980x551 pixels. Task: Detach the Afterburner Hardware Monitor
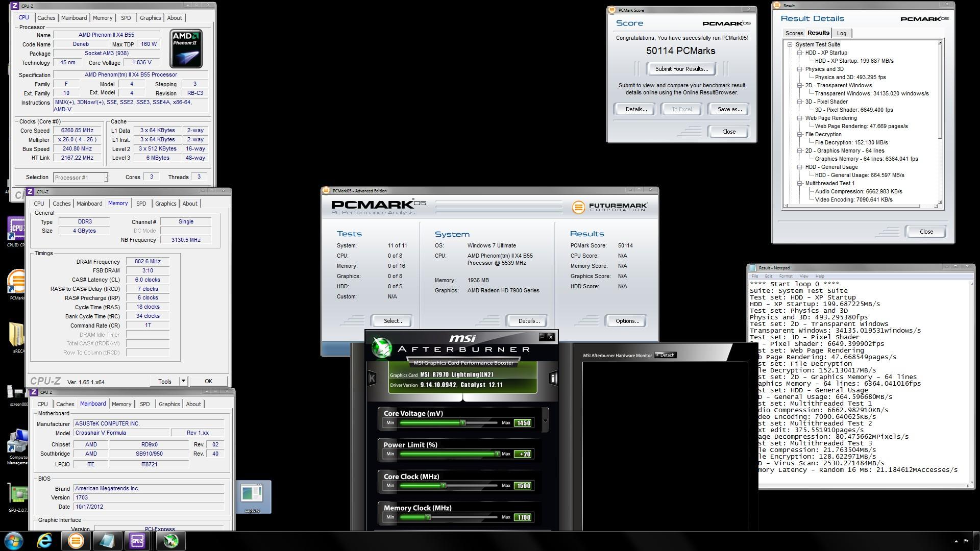(x=666, y=355)
